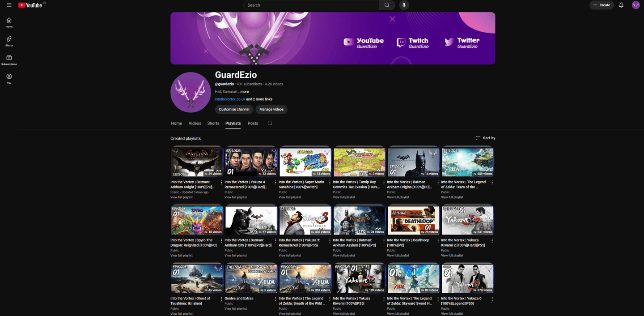Switch to the Videos tab
The height and width of the screenshot is (316, 644).
(195, 123)
